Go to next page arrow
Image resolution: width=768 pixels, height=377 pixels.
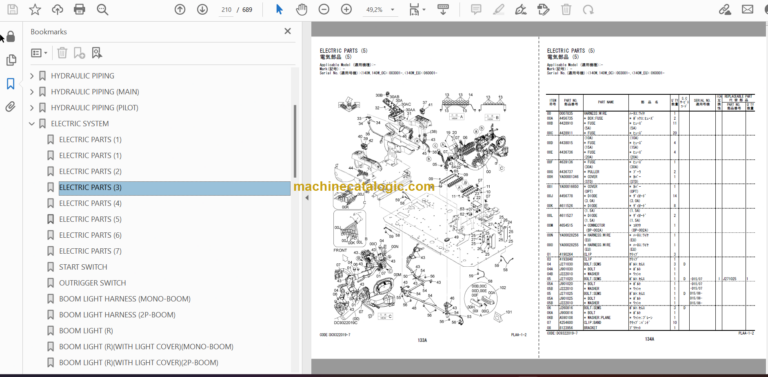coord(202,9)
